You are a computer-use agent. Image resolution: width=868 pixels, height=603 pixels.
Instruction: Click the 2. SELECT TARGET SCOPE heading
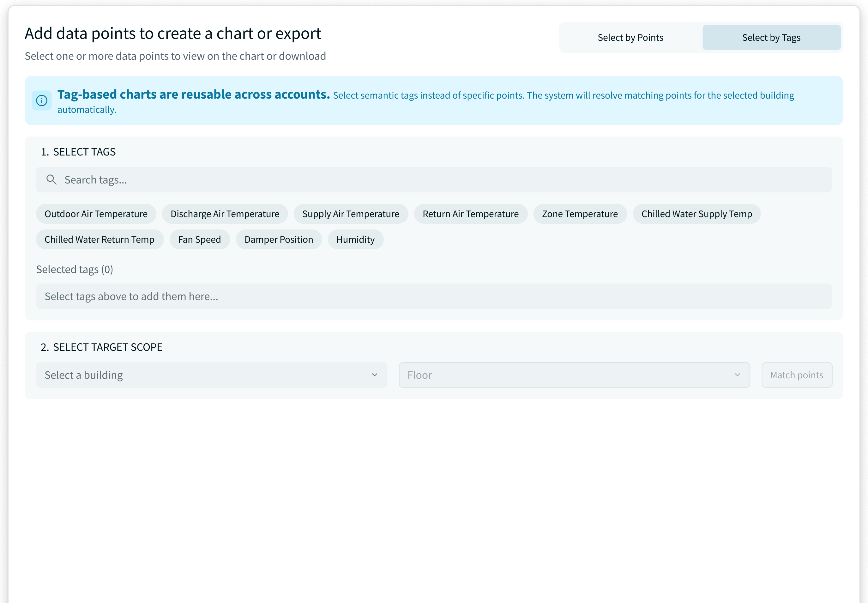tap(102, 347)
